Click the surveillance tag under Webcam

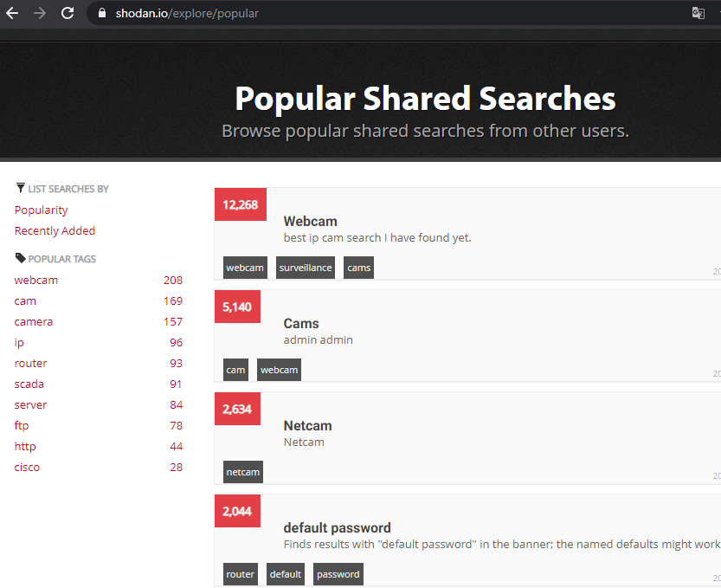[305, 268]
